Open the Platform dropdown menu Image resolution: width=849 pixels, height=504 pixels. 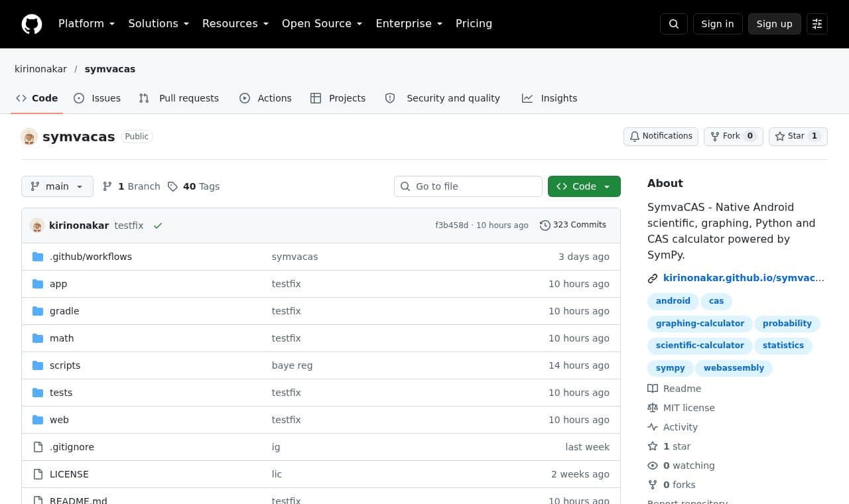click(x=87, y=24)
